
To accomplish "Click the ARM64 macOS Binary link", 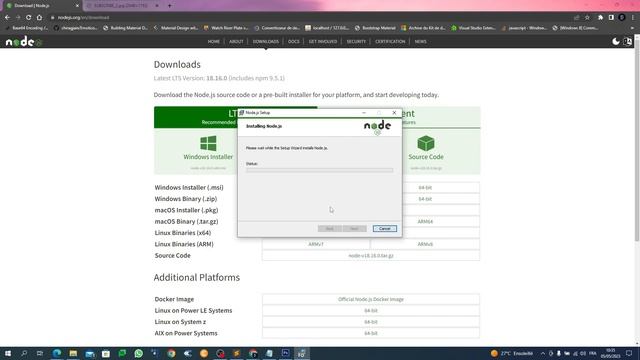I will click(x=425, y=222).
